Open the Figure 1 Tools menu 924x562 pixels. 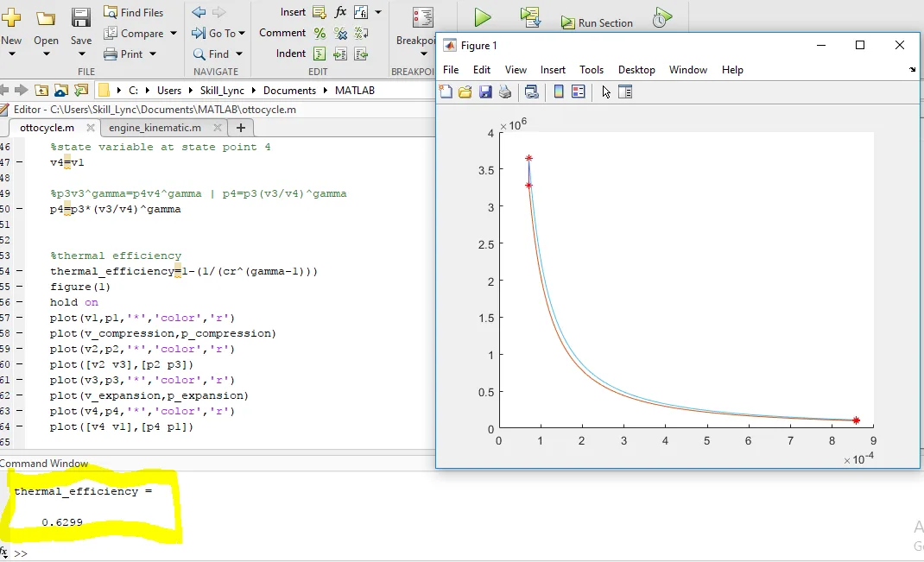591,70
